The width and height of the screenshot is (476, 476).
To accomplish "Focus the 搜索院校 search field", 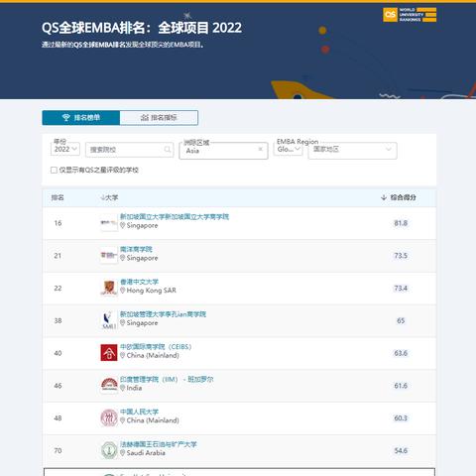I will point(129,150).
